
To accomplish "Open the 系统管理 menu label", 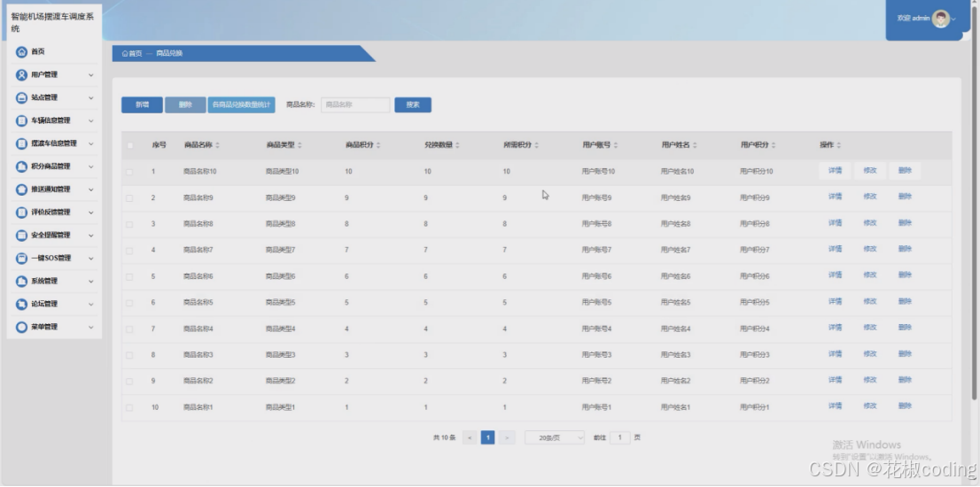I will tap(44, 281).
